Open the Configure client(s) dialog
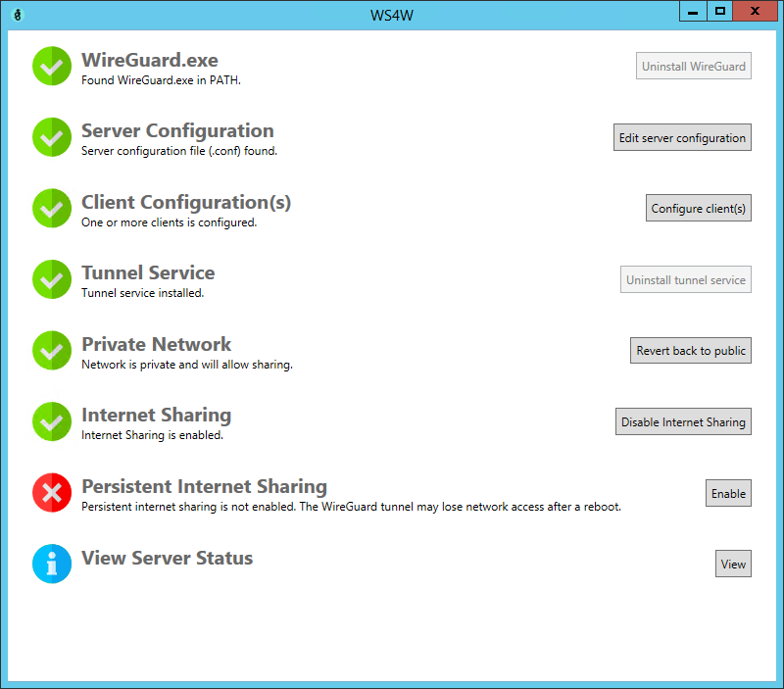Viewport: 784px width, 689px height. 698,208
